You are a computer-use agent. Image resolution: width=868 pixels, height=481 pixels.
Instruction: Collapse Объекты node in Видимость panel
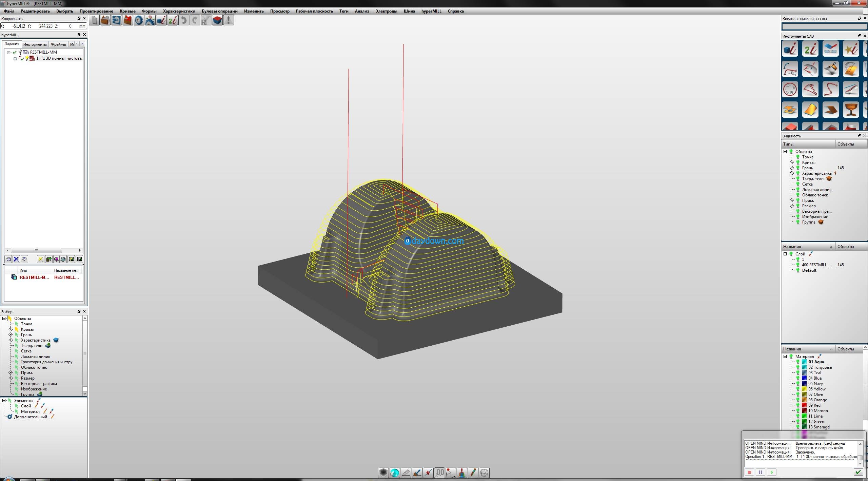pos(785,152)
